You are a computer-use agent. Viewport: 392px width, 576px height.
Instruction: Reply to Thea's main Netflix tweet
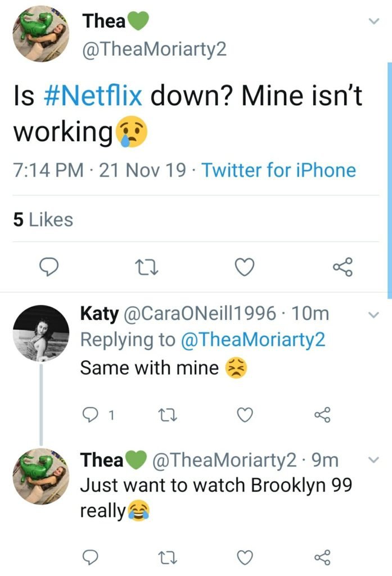pyautogui.click(x=49, y=267)
